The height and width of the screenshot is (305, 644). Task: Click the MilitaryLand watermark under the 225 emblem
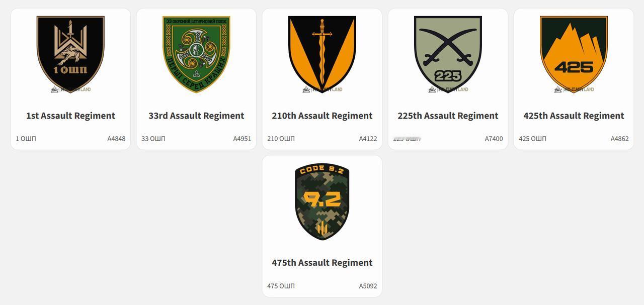point(448,89)
